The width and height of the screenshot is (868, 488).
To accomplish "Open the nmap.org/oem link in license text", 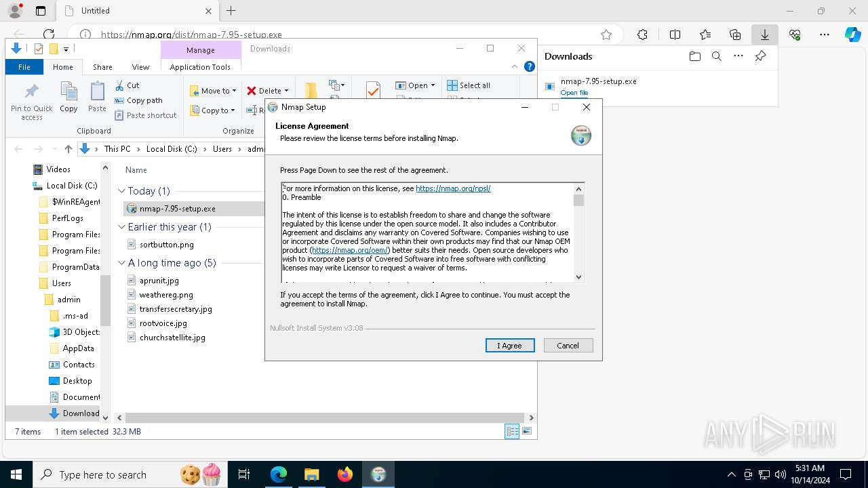I will click(x=350, y=250).
